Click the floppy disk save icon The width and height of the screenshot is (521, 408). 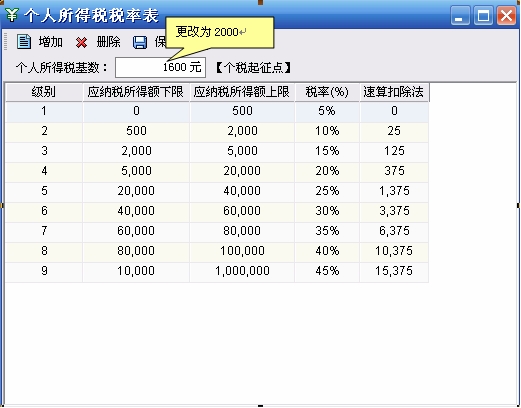(x=140, y=42)
